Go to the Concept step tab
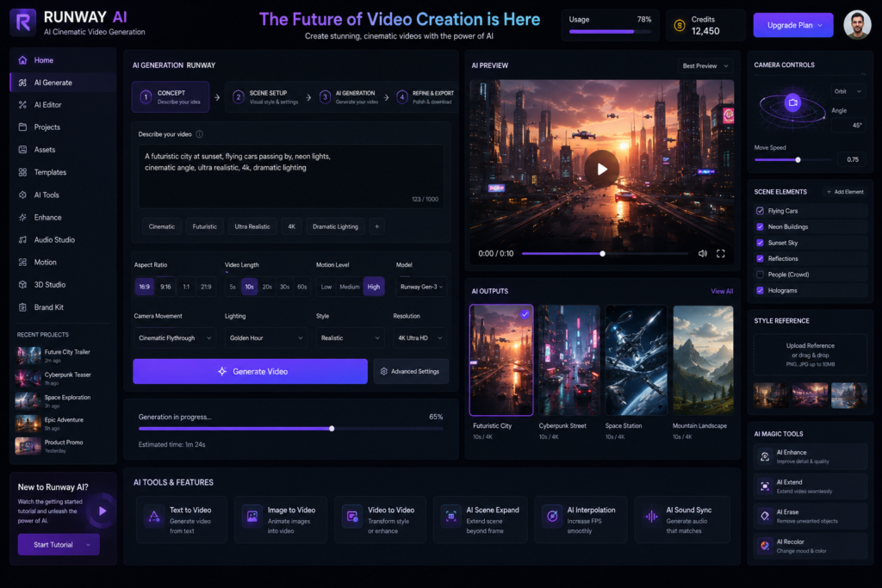 171,97
